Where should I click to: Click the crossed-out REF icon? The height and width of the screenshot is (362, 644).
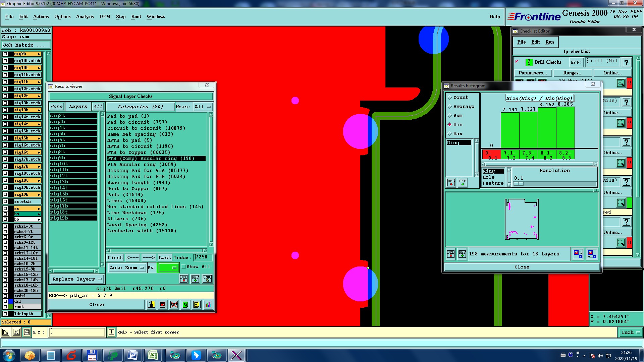(174, 305)
